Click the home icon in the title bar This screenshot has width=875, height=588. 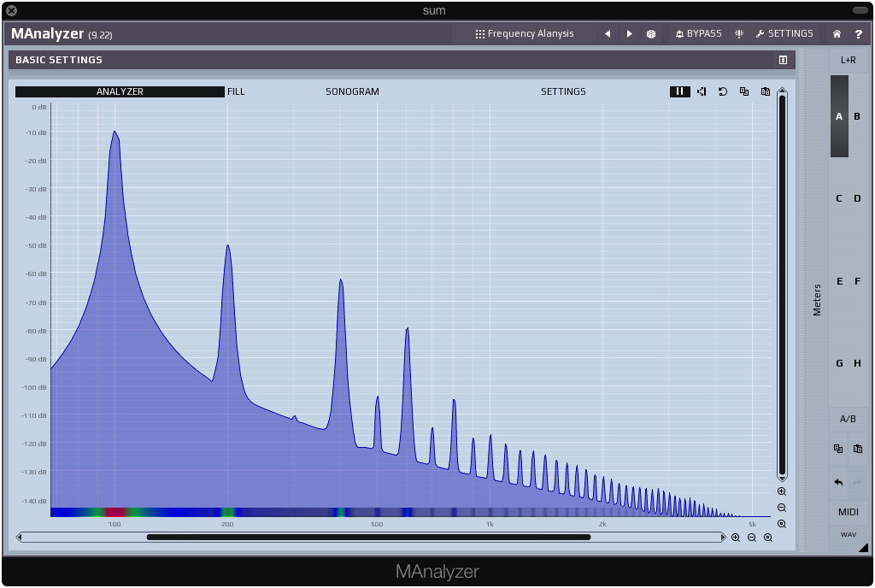click(x=837, y=34)
